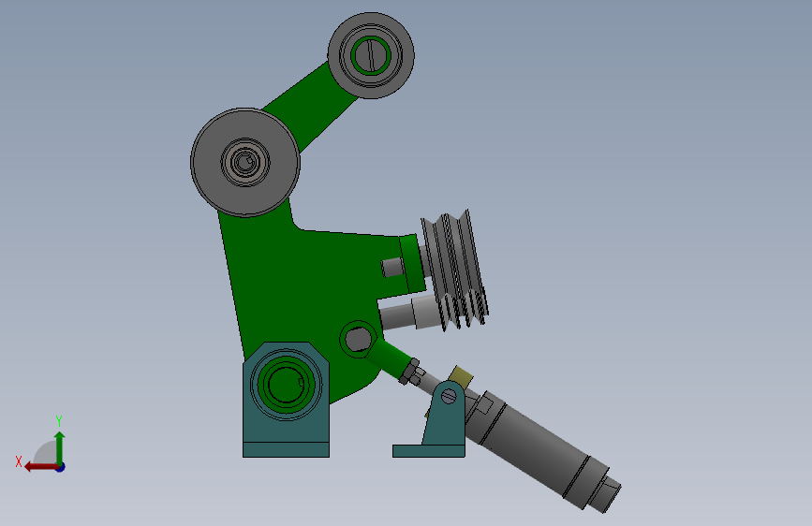This screenshot has width=812, height=526.
Task: Select the small top roller wheel
Action: 371,55
